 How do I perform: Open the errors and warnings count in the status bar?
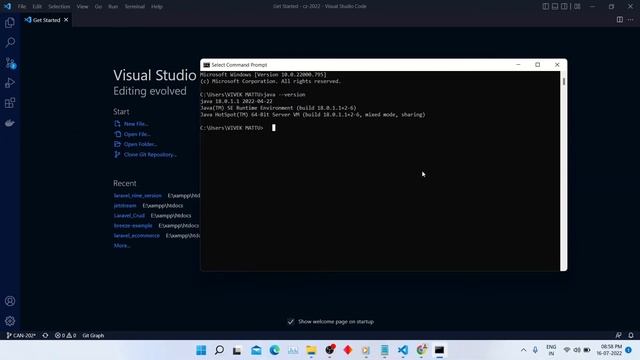click(66, 336)
